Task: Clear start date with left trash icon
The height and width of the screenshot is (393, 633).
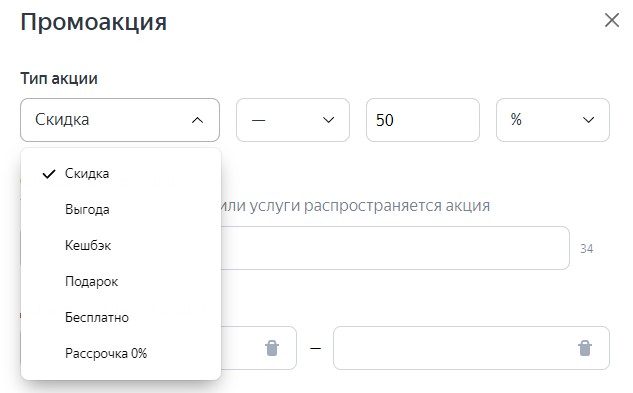Action: click(x=272, y=348)
